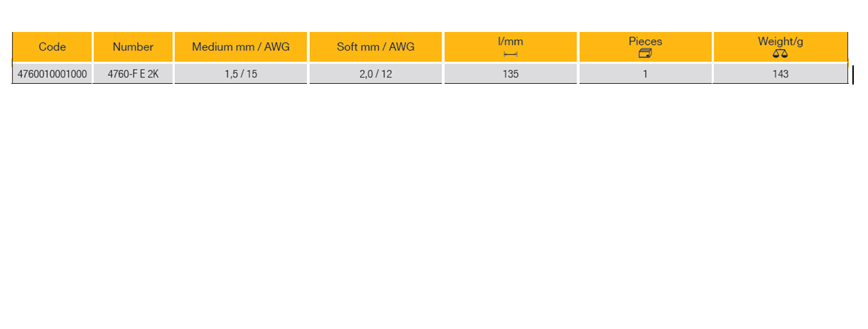Viewport: 868px width, 329px height.
Task: Click the pieces value 1
Action: (x=645, y=74)
